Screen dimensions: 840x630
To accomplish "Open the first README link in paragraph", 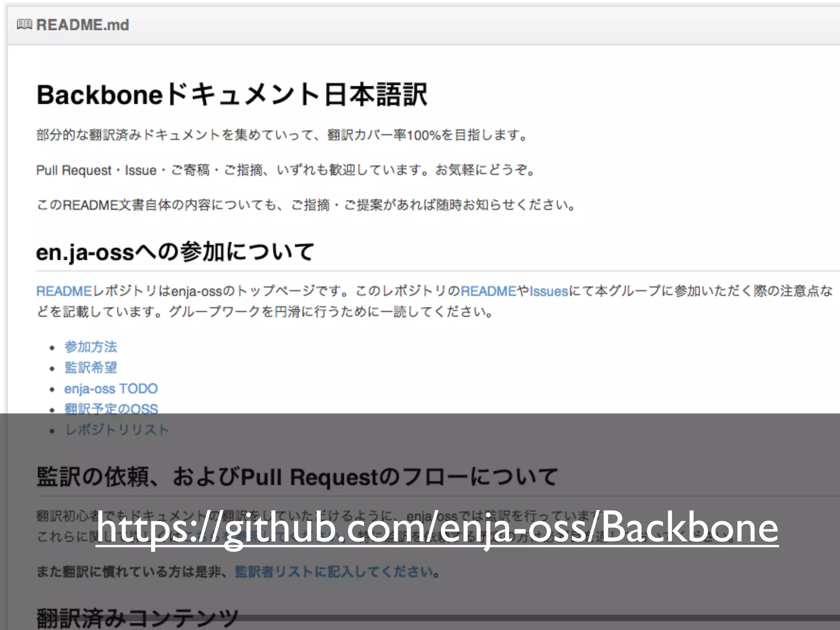I will (x=64, y=291).
